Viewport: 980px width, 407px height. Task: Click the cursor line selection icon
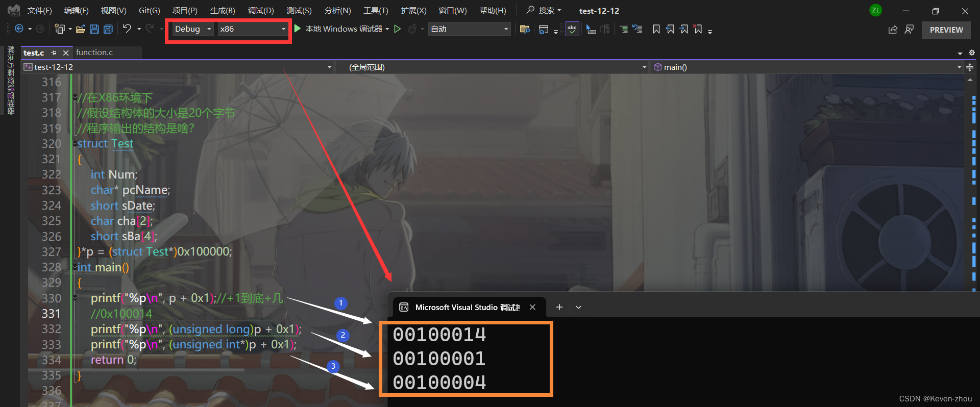tap(591, 29)
